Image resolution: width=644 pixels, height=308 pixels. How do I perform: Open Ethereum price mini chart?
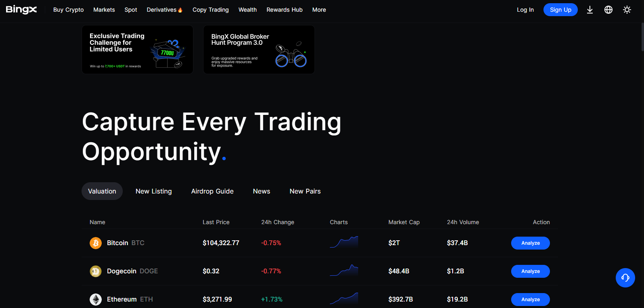[x=344, y=299]
